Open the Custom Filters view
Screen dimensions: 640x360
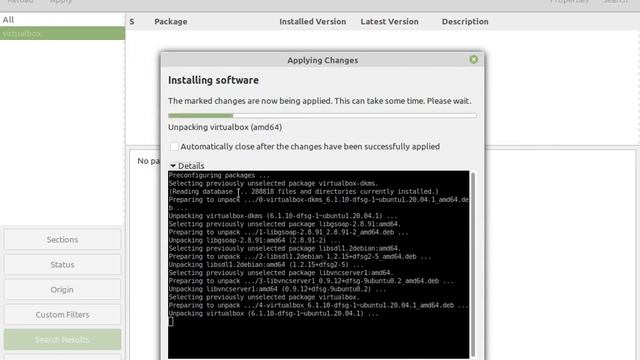[62, 315]
